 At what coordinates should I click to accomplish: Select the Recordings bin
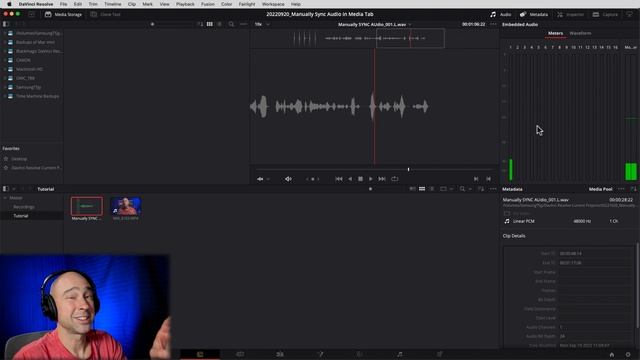coord(24,207)
